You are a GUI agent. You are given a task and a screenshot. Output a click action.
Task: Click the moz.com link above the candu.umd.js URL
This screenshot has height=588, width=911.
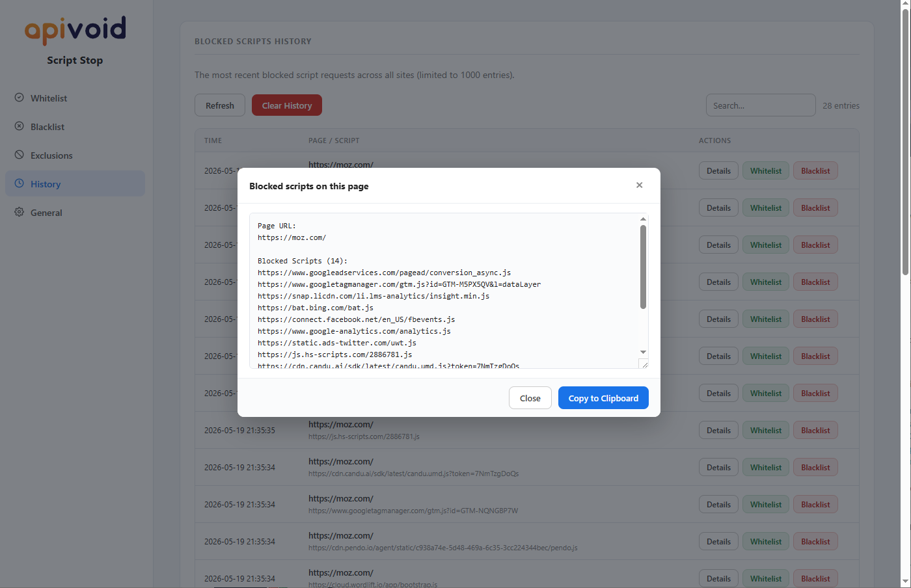[341, 461]
